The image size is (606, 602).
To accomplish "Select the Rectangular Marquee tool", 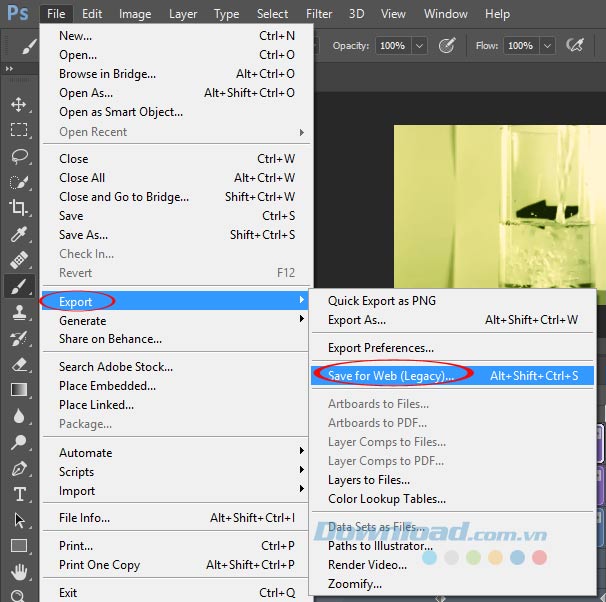I will coord(18,130).
